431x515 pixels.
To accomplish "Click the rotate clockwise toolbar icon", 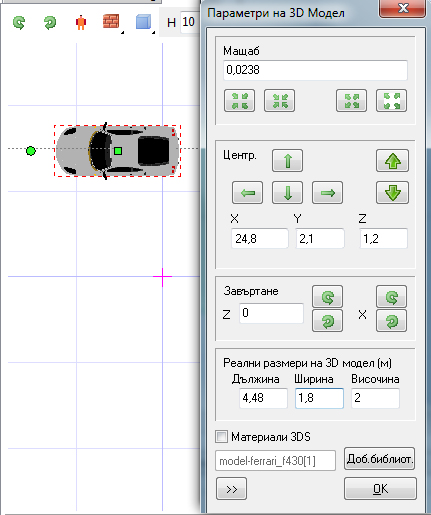I will coord(50,23).
